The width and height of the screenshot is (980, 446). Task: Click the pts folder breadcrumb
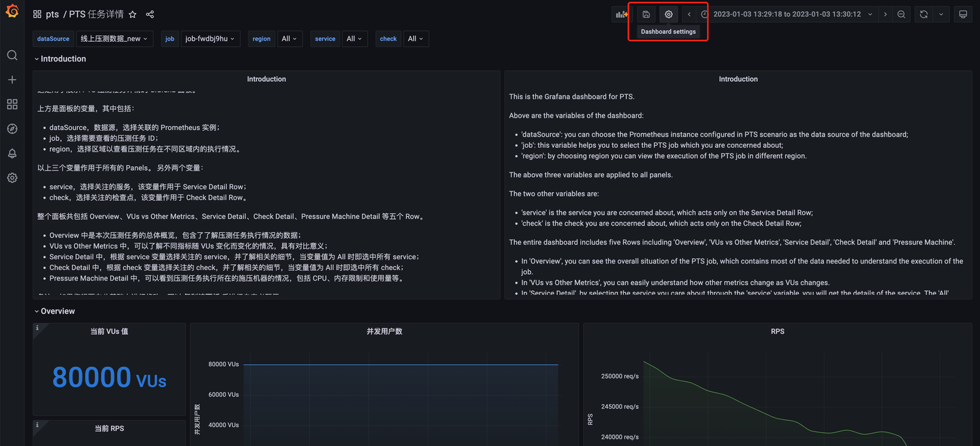click(52, 14)
